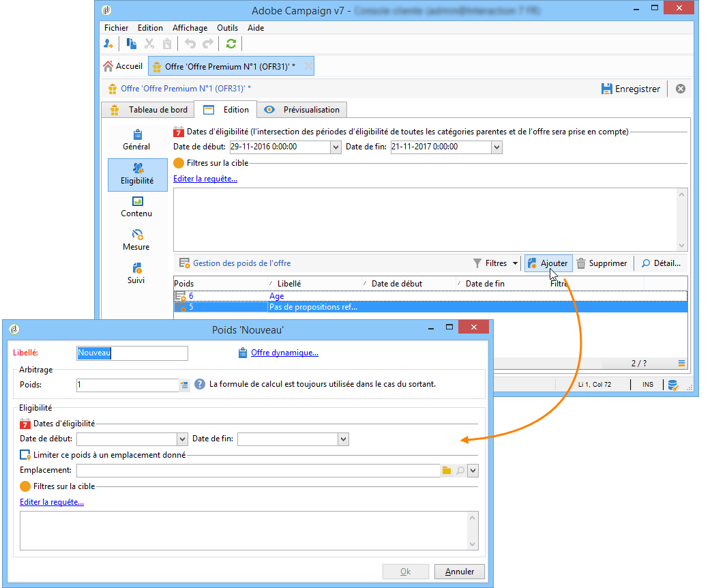Click the Emplacement input field
The height and width of the screenshot is (588, 712).
click(258, 471)
